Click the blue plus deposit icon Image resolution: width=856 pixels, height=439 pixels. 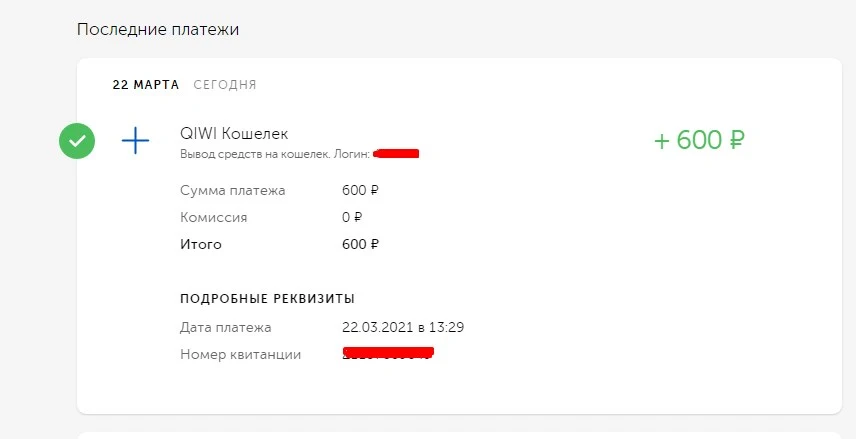(135, 140)
